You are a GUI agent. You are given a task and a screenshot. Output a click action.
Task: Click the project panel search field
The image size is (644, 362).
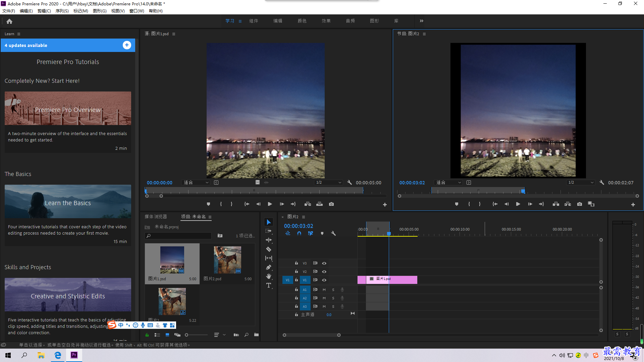point(178,236)
